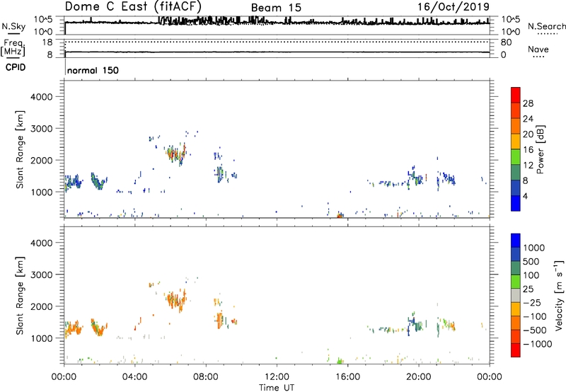
Task: Select the "12" value on Power colorbar
Action: pyautogui.click(x=528, y=166)
